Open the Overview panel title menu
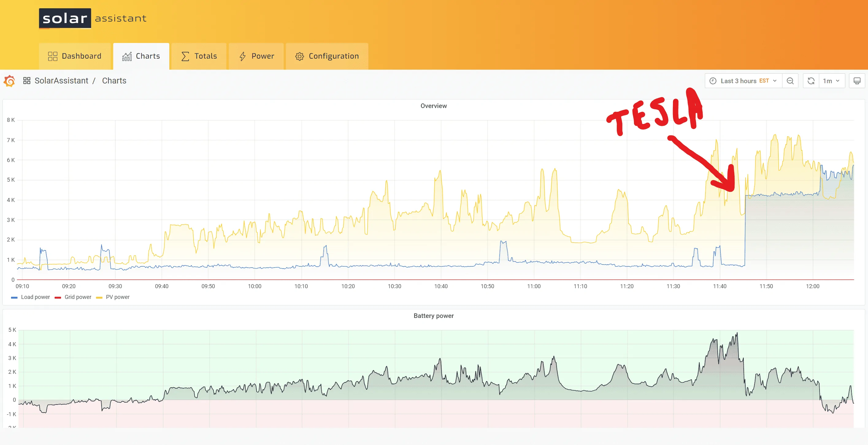 pyautogui.click(x=433, y=106)
